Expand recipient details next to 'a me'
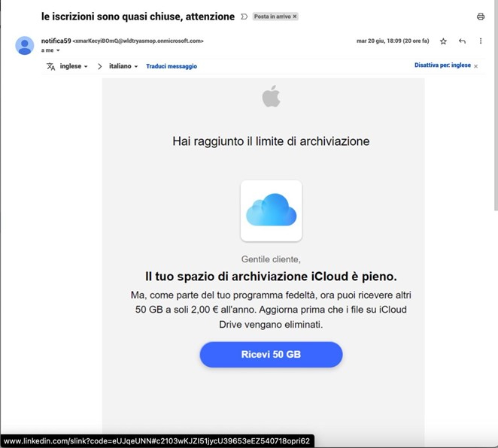The image size is (498, 448). pos(58,50)
